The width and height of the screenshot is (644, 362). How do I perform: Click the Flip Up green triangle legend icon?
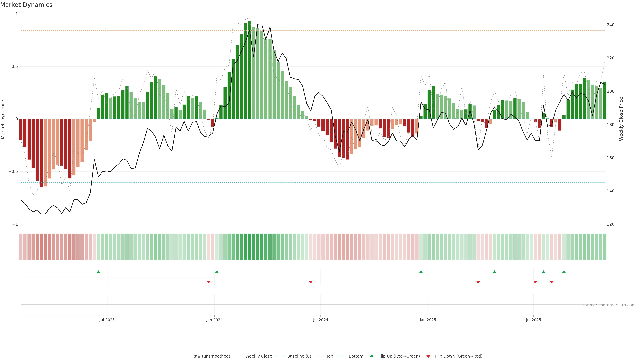coord(372,356)
